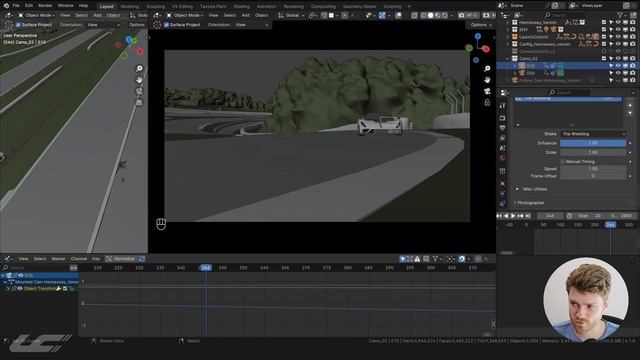Open the Shake dropdown showing The Wedding

click(593, 134)
